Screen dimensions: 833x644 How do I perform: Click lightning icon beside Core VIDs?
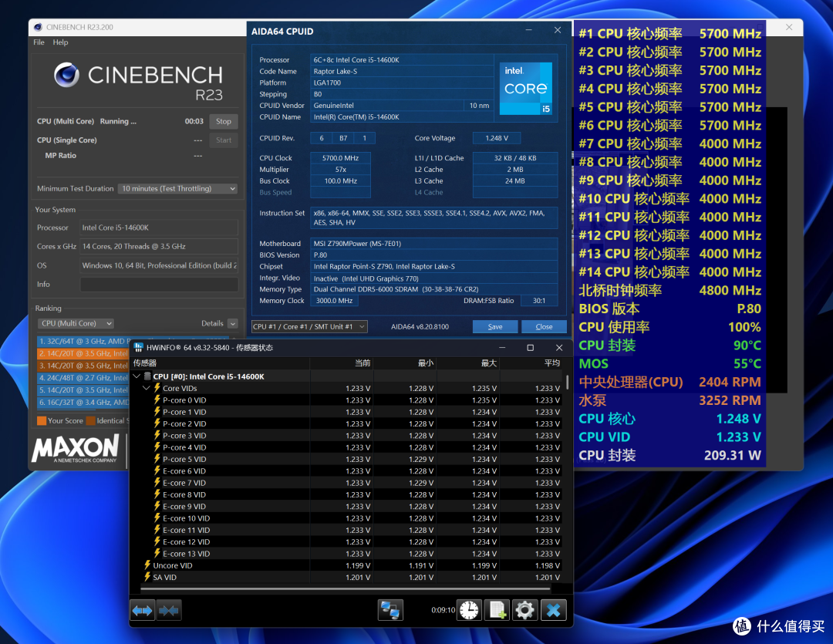(157, 388)
